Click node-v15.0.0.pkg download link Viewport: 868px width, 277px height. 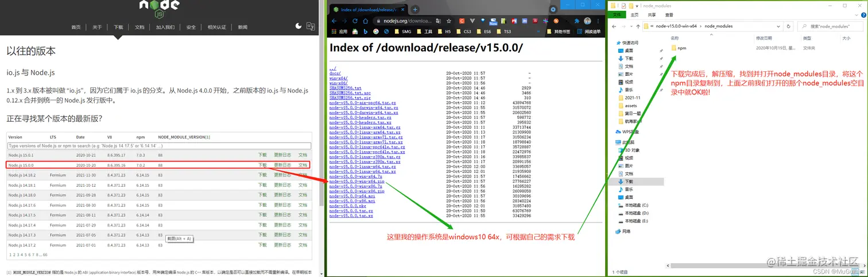tap(347, 206)
